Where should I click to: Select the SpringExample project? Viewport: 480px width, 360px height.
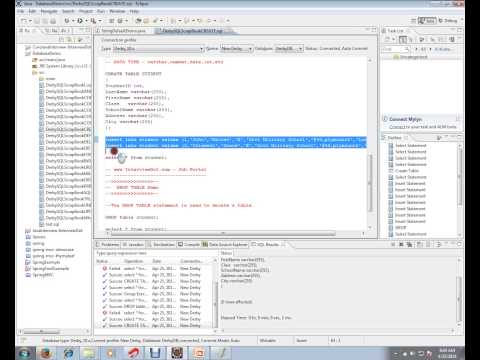[43, 262]
